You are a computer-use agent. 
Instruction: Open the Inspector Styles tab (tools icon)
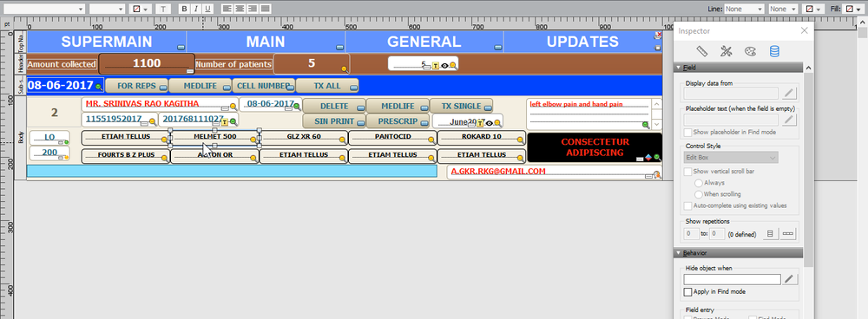point(727,51)
